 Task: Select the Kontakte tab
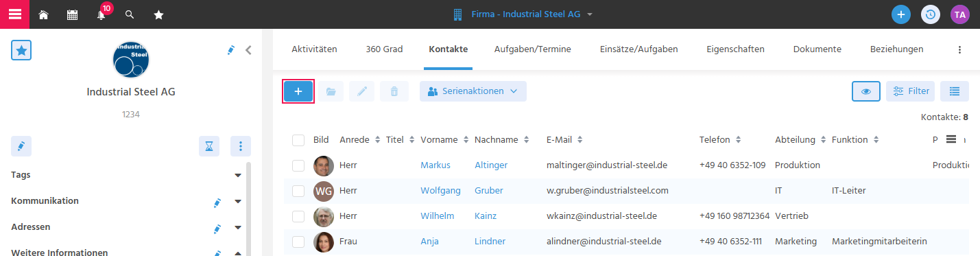449,49
